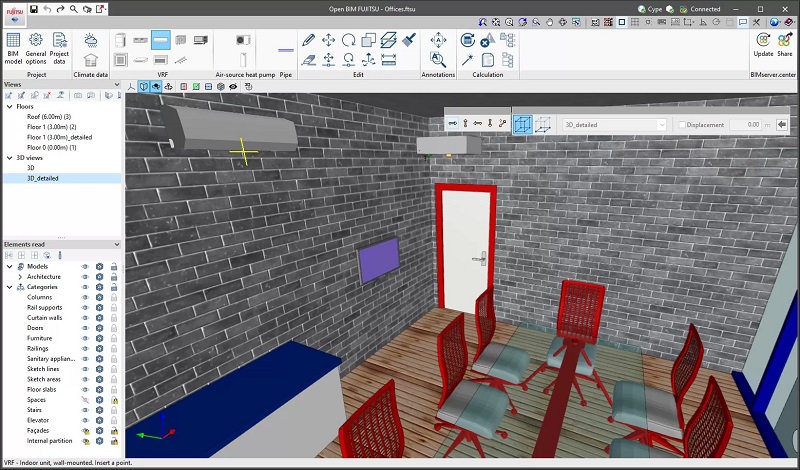The image size is (800, 470).
Task: Collapse the Floors tree node
Action: [9, 106]
